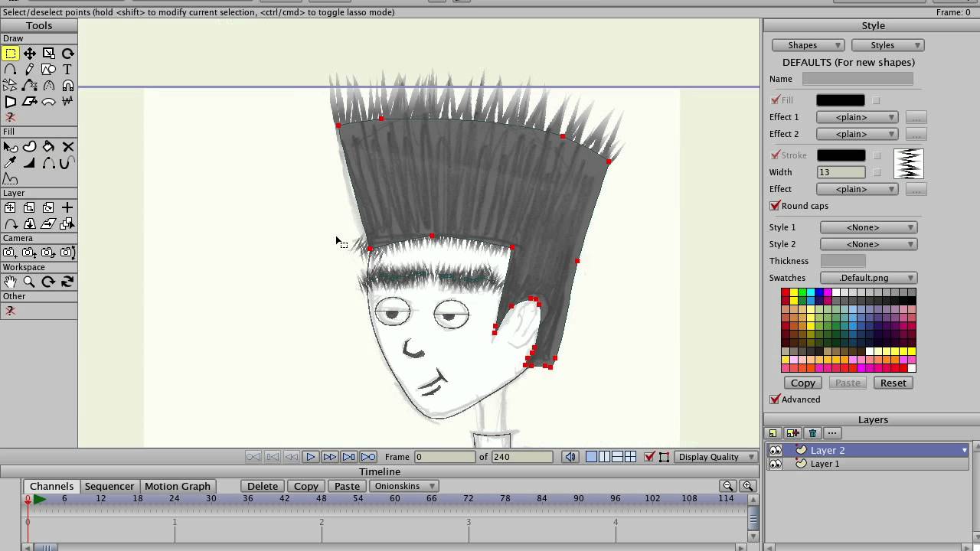
Task: Zoom out the timeline
Action: pos(728,486)
